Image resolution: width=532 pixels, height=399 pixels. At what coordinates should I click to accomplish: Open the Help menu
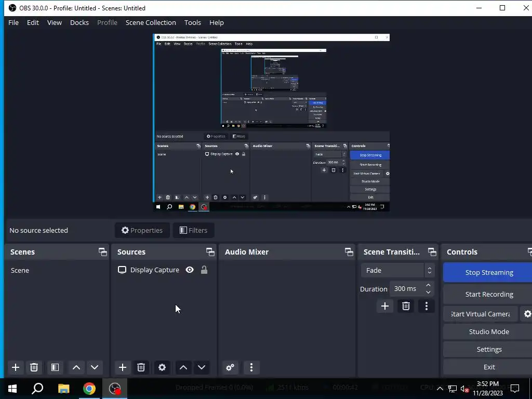pyautogui.click(x=217, y=23)
